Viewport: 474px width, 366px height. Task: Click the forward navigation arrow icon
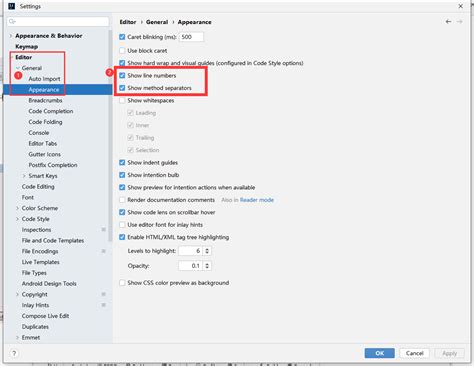tap(460, 22)
